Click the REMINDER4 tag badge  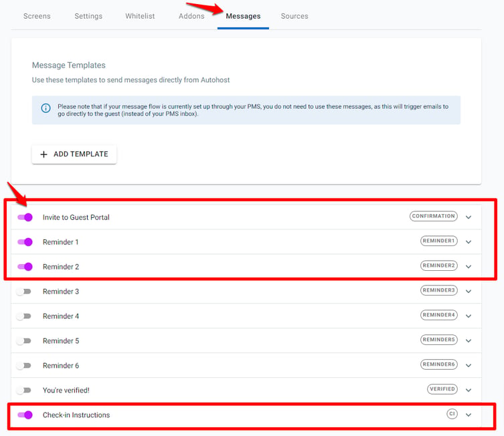click(x=439, y=315)
